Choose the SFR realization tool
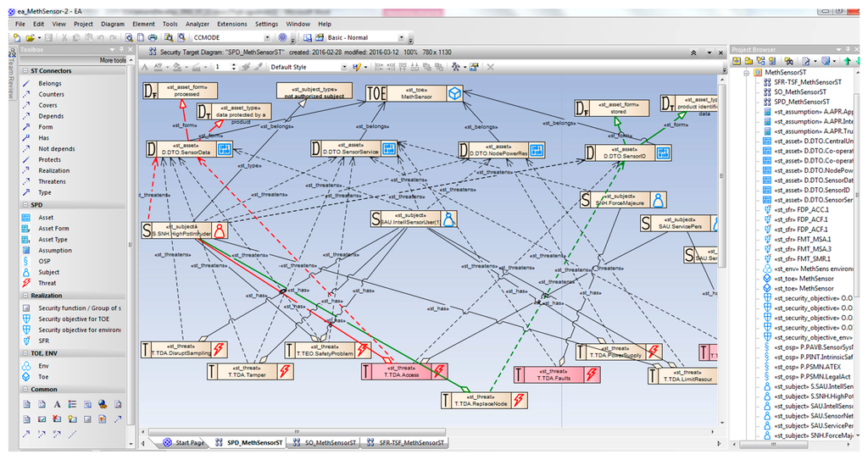Viewport: 868px width, 460px height. (46, 341)
